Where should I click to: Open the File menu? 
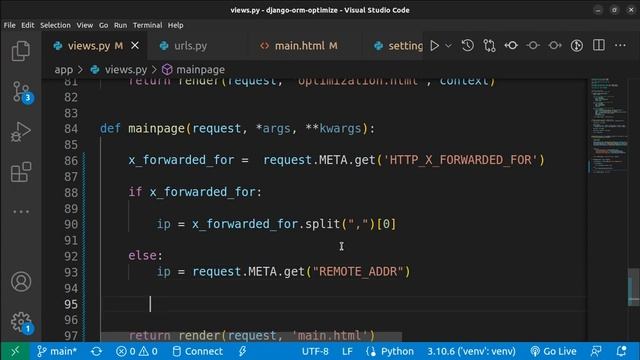click(x=9, y=25)
